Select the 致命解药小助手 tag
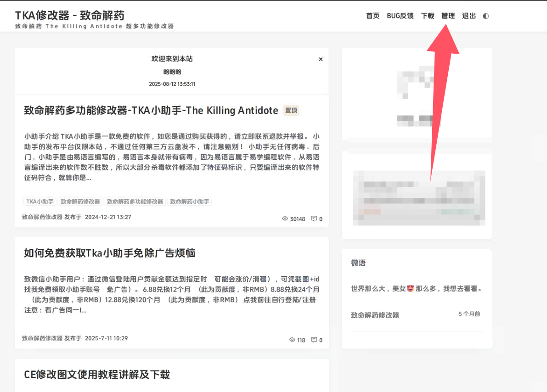The image size is (547, 392). tap(189, 202)
